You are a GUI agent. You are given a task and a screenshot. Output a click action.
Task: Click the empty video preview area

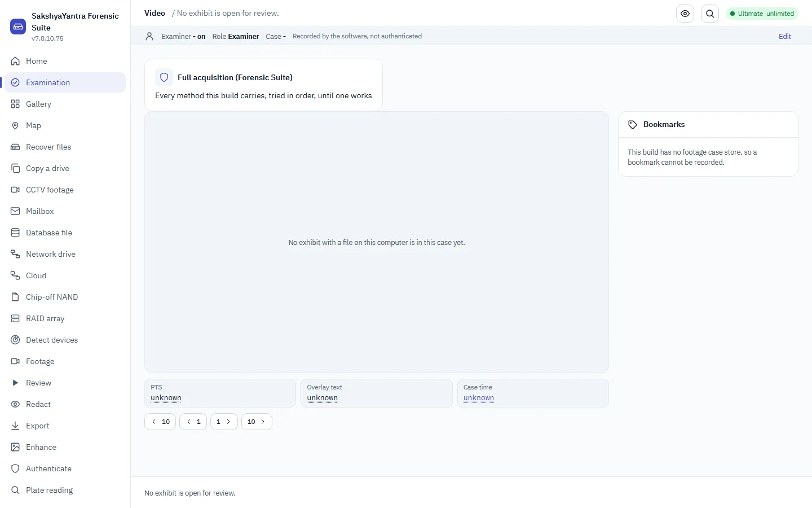[377, 242]
